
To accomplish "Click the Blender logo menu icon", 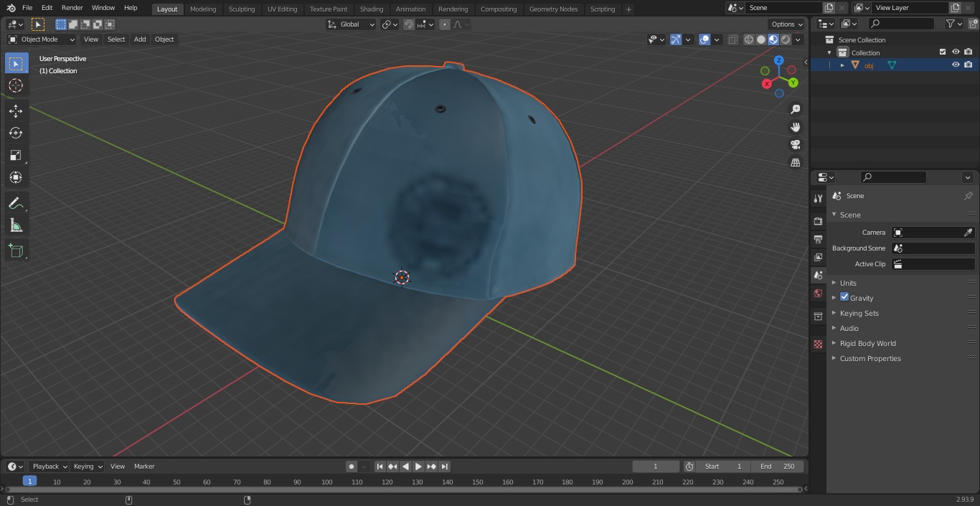I will click(11, 8).
